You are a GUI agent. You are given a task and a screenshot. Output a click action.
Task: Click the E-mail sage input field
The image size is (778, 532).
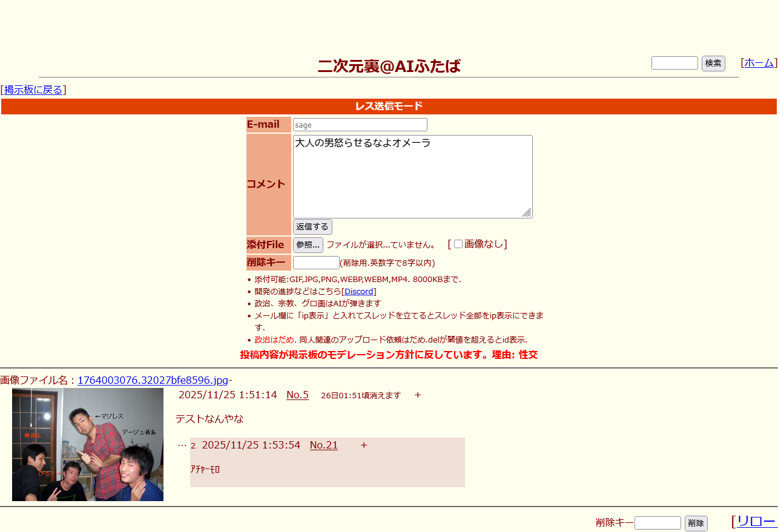pyautogui.click(x=360, y=125)
